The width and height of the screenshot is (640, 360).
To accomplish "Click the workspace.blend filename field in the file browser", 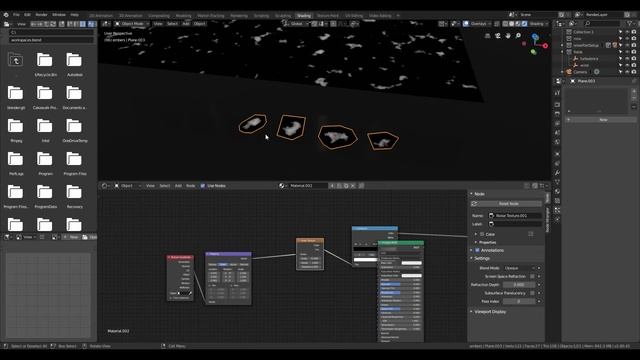I will (x=51, y=40).
